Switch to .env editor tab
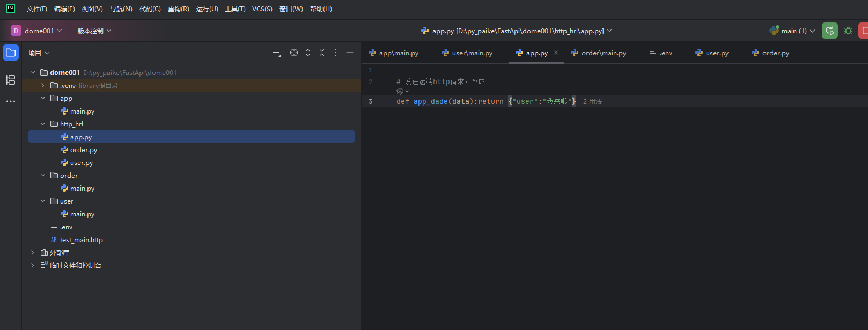This screenshot has width=868, height=330. click(661, 52)
